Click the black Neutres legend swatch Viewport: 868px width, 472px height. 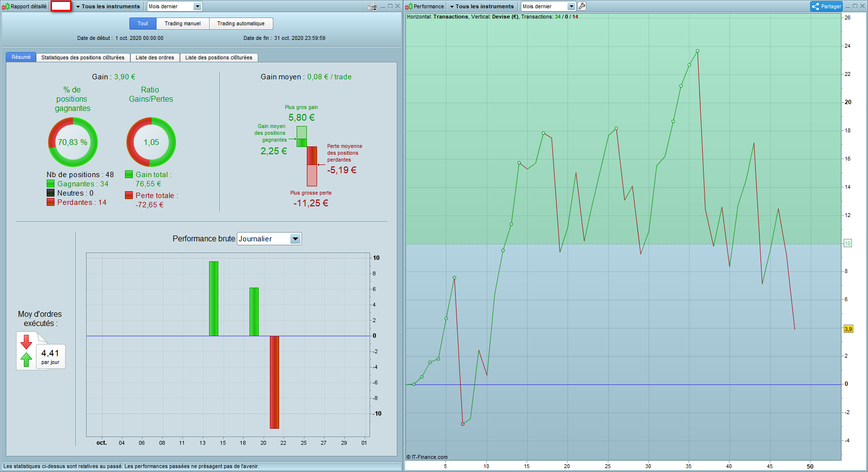[51, 193]
